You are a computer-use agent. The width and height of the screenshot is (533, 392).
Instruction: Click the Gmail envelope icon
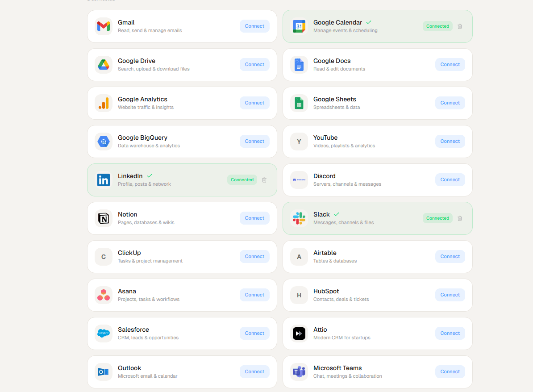tap(104, 26)
